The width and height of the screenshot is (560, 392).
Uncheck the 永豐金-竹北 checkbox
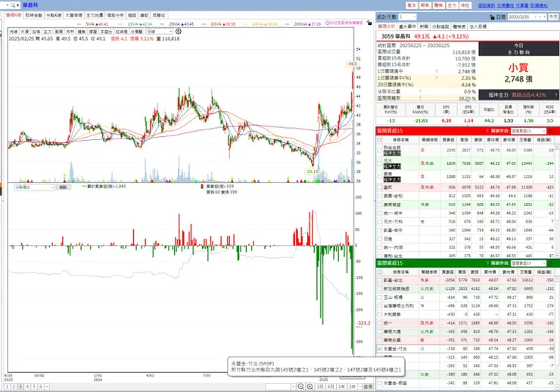point(379,349)
